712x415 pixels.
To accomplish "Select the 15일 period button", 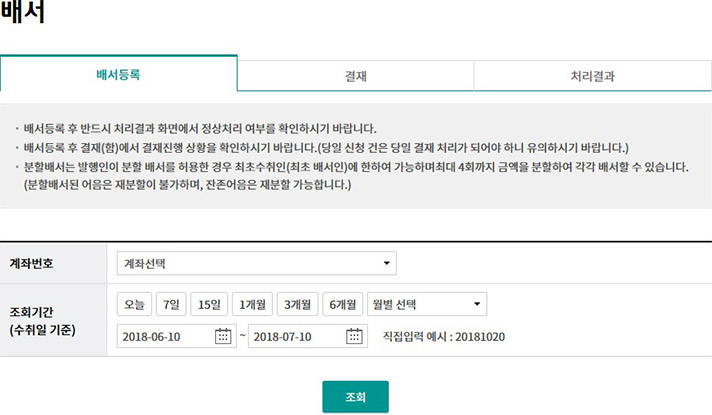I will 211,304.
